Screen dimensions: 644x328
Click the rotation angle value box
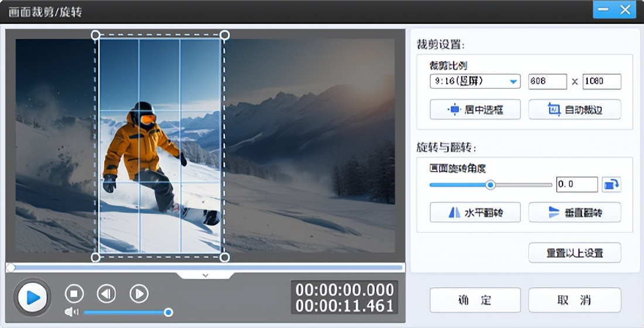[577, 184]
